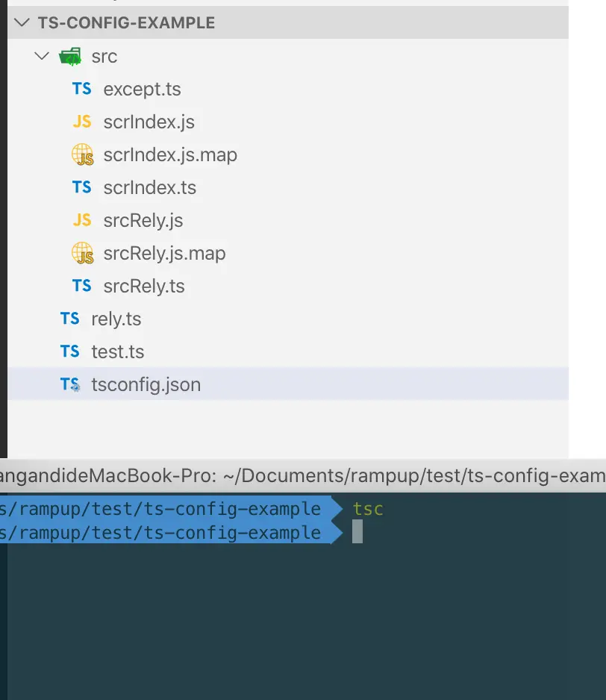Click the TS-CONFIG-EXAMPLE header label
Image resolution: width=606 pixels, height=700 pixels.
pyautogui.click(x=126, y=23)
